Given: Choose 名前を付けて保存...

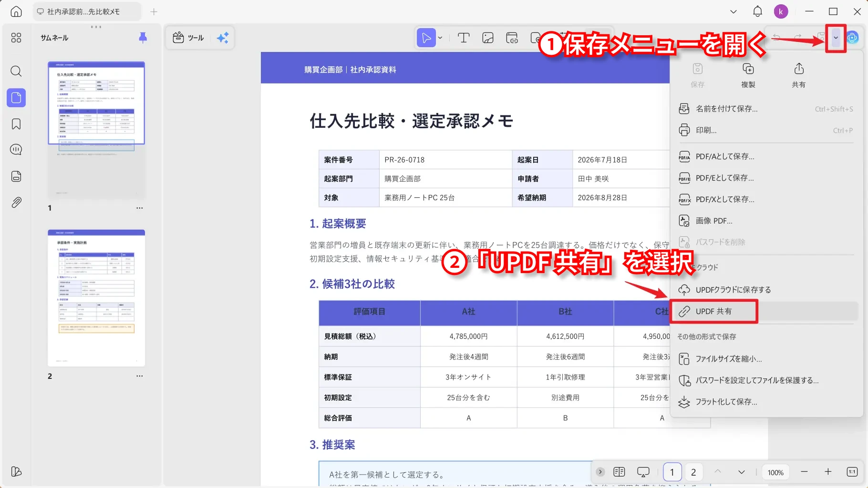Looking at the screenshot, I should pos(766,109).
